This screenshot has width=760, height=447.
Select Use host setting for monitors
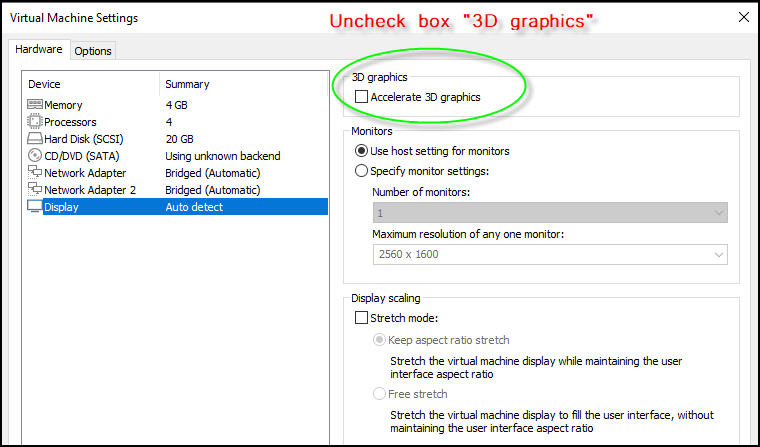pos(361,151)
